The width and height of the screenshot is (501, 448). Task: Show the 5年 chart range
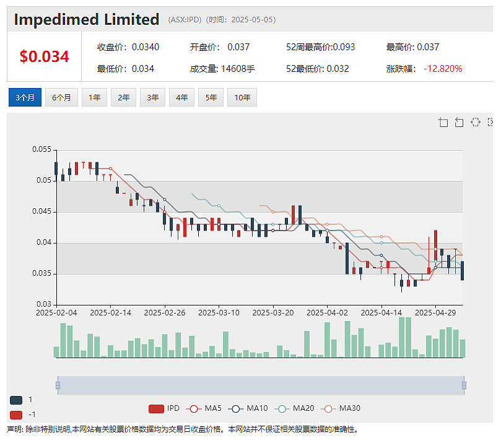point(211,97)
